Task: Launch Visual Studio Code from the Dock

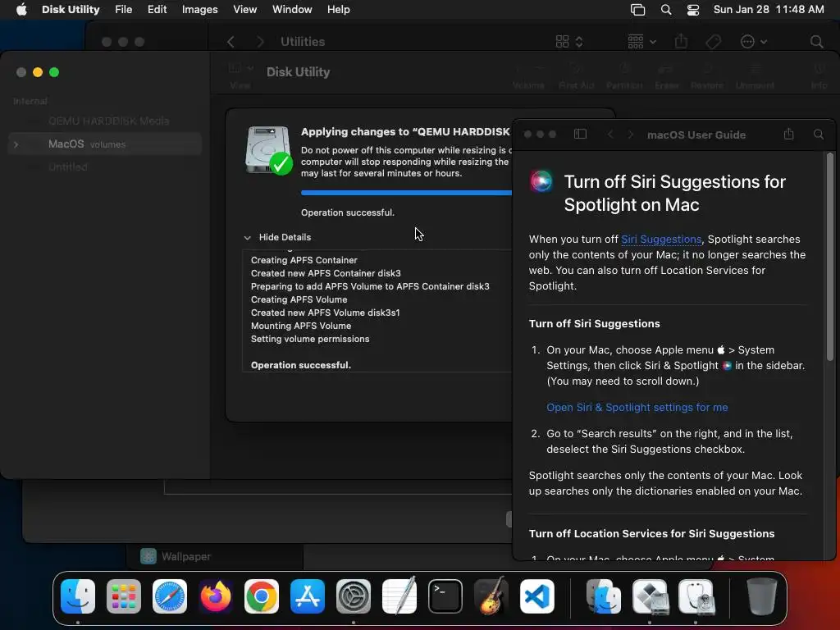Action: (537, 596)
